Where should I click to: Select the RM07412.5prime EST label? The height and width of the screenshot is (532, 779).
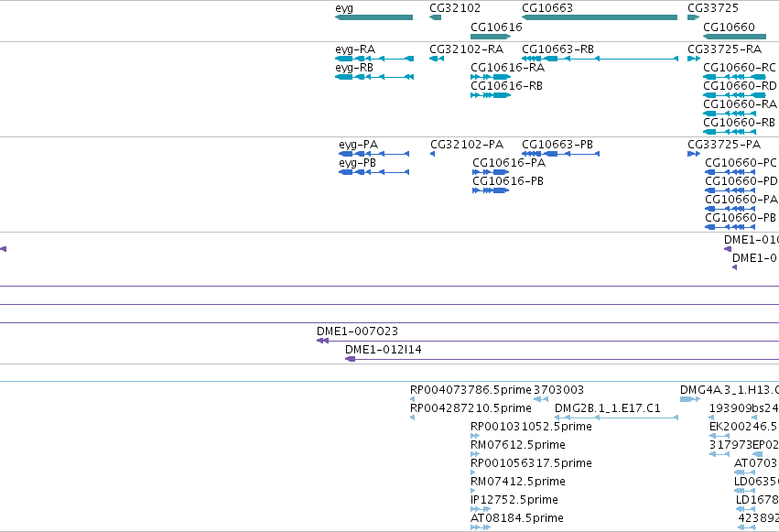(518, 482)
